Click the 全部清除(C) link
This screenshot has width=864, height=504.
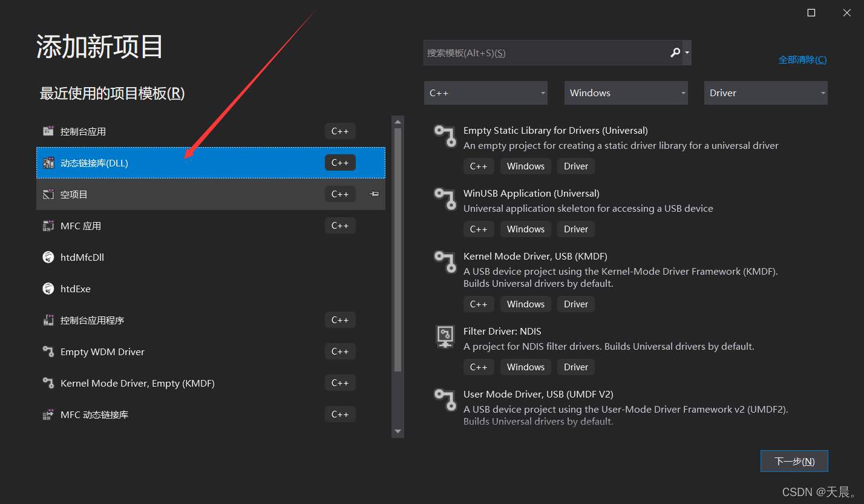802,60
